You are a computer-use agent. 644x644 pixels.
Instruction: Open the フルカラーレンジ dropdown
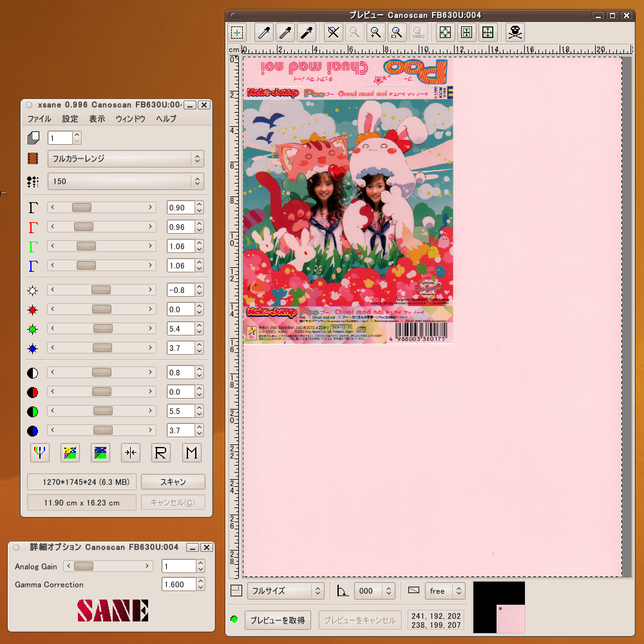(126, 158)
